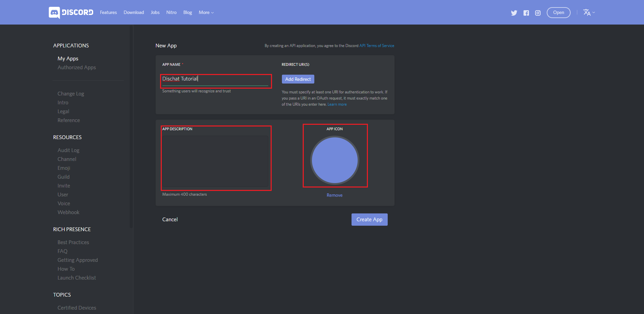Open Audit Log resource page
Image resolution: width=644 pixels, height=314 pixels.
68,150
